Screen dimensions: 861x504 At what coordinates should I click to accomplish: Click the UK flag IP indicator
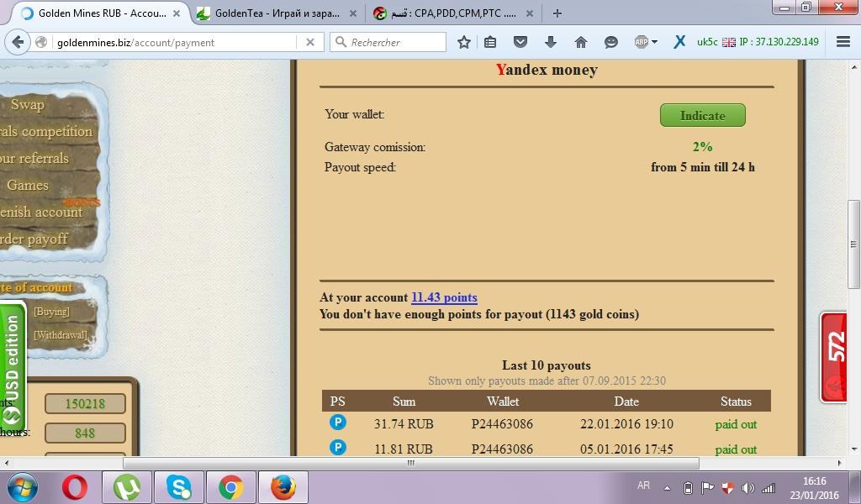pyautogui.click(x=729, y=42)
